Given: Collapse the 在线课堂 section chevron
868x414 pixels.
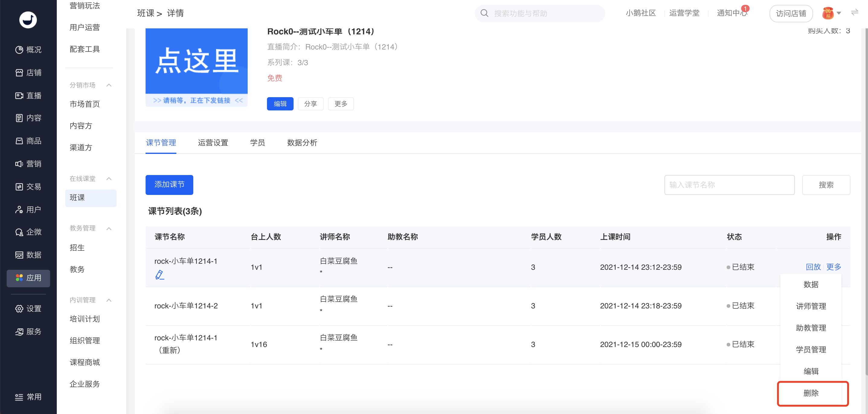Looking at the screenshot, I should tap(109, 179).
